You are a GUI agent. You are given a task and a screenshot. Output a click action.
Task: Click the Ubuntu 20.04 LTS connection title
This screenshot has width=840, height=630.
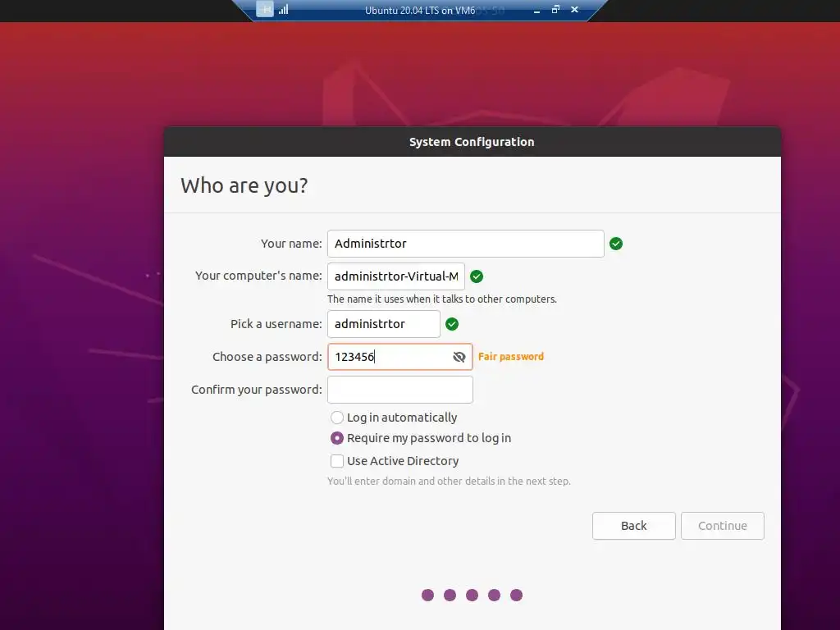point(420,10)
